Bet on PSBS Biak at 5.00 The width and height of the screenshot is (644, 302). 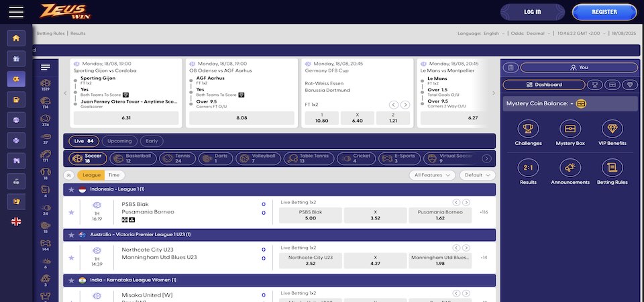(311, 215)
